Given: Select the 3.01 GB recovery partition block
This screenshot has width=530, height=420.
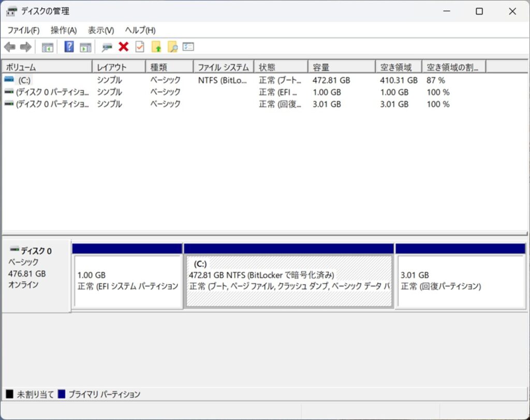Looking at the screenshot, I should [x=460, y=281].
